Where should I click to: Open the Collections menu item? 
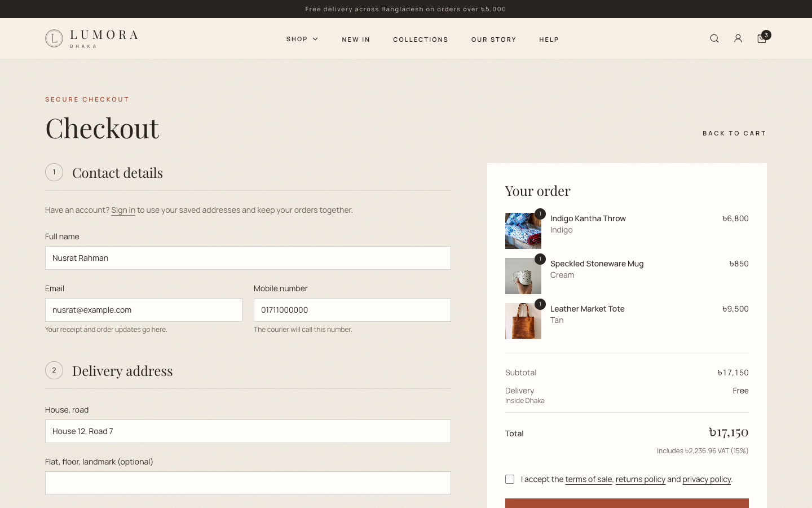(x=421, y=40)
